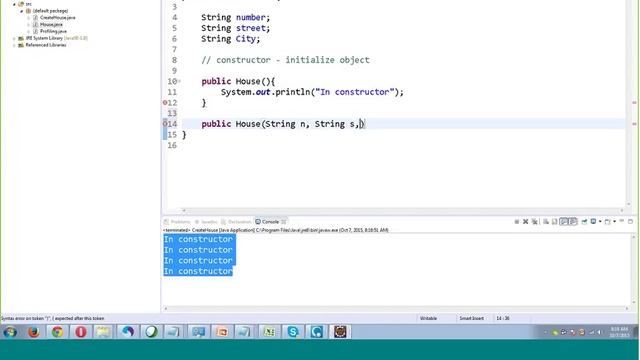640x360 pixels.
Task: Collapse the fold toggle at line 10
Action: point(179,82)
